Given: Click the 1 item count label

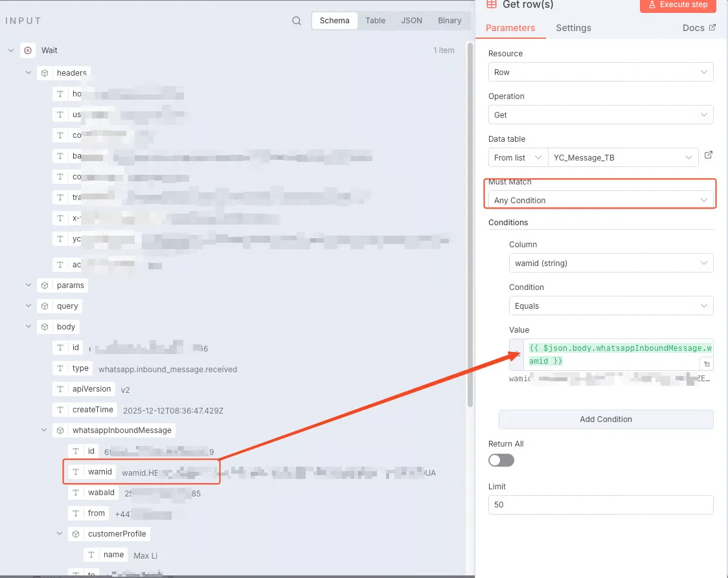Looking at the screenshot, I should 444,50.
